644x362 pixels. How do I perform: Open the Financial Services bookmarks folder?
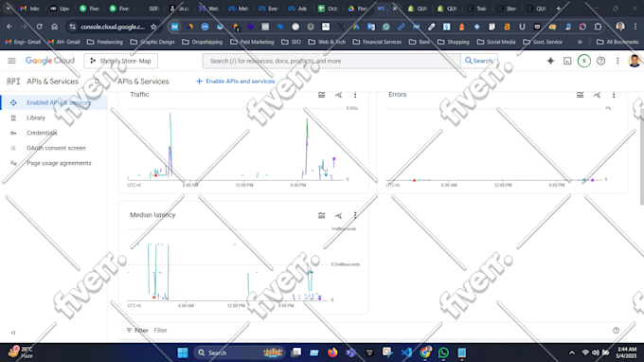pyautogui.click(x=377, y=42)
